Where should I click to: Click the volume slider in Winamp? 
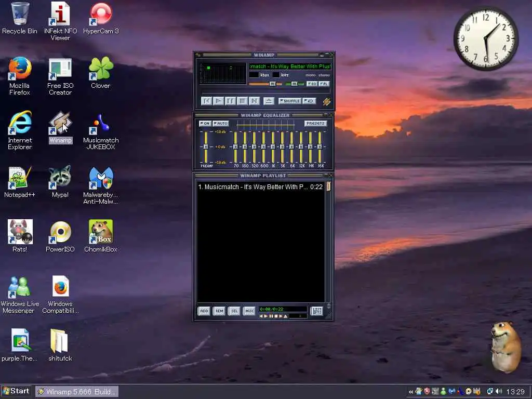[x=265, y=84]
